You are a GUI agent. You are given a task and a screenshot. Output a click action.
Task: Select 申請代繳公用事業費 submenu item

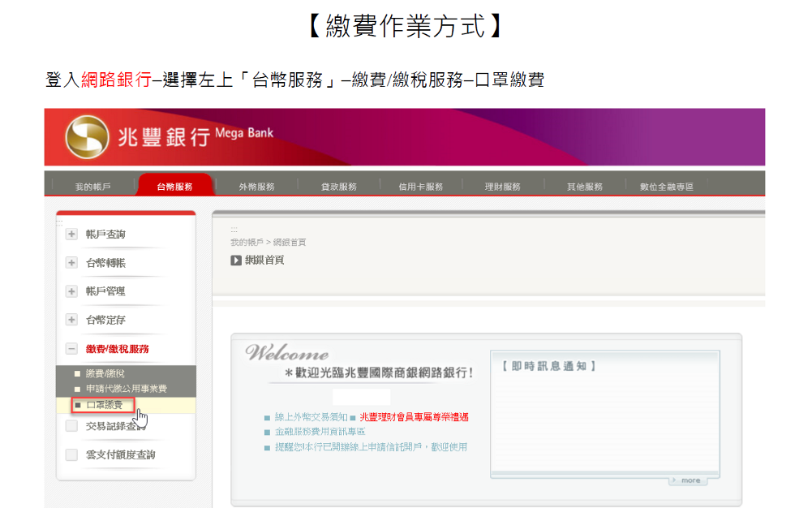pyautogui.click(x=127, y=389)
